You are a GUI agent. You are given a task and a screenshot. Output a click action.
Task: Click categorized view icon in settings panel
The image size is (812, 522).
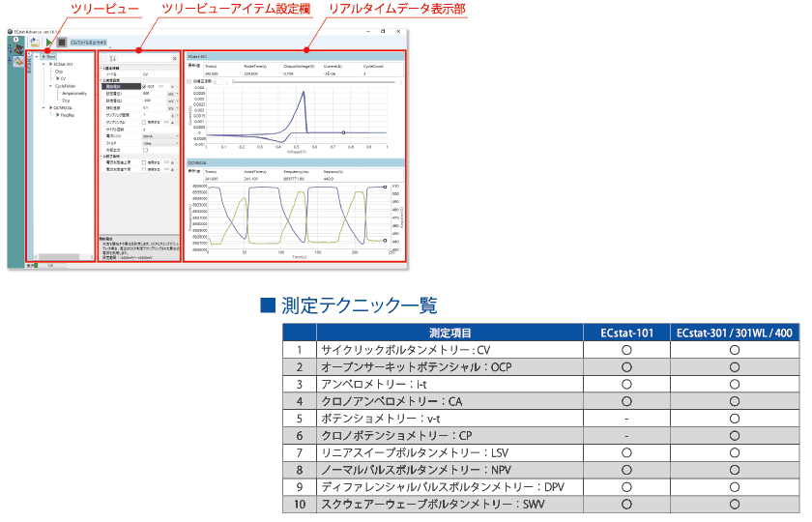(103, 59)
